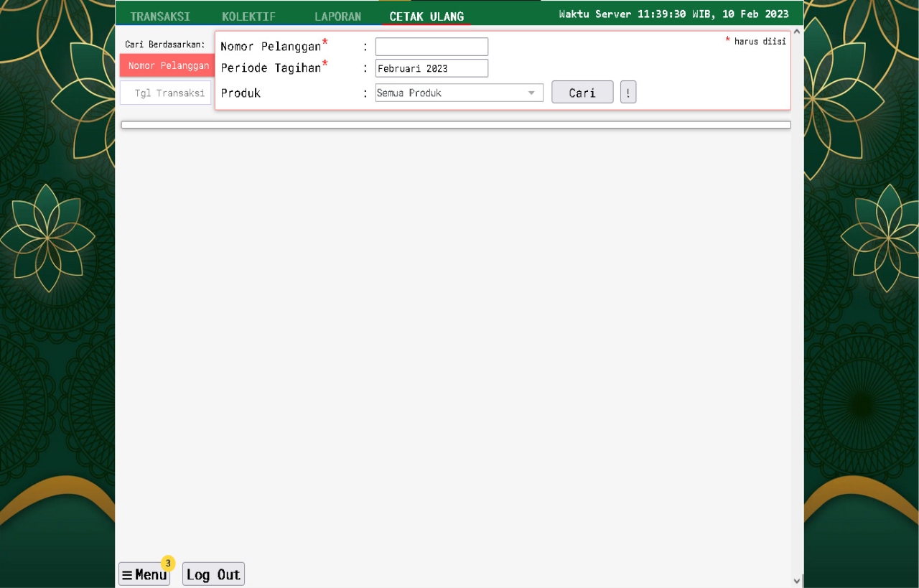Click the Log Out button
Viewport: 919px width, 588px height.
coord(213,574)
